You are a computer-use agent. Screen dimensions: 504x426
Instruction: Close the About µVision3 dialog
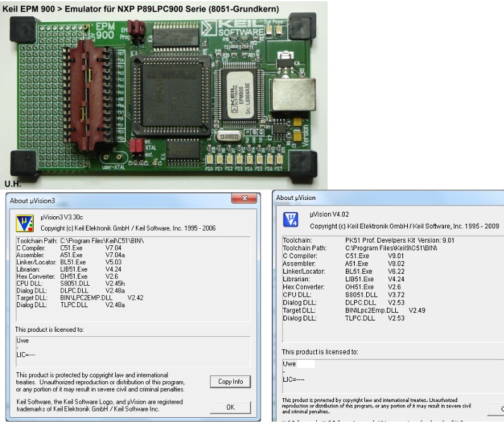coord(245,198)
